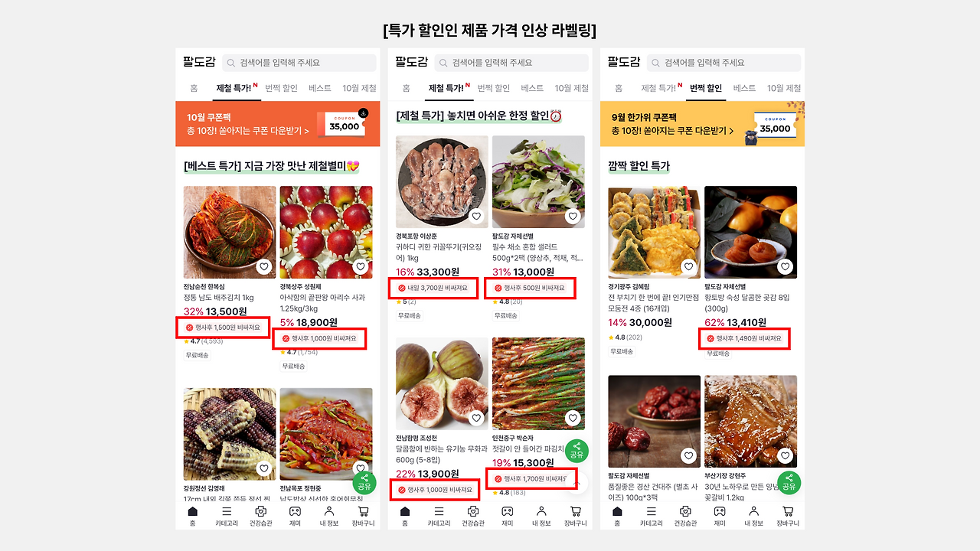The height and width of the screenshot is (551, 980).
Task: Click the 9월 한가위 쿠폰팩 yellow banner
Action: [702, 124]
